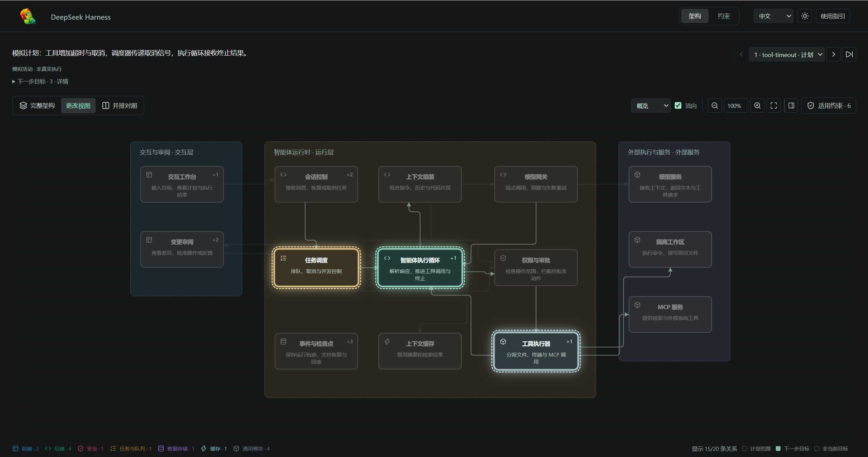Toggle the 任务与队列 legend filter
This screenshot has height=457, width=868.
[x=131, y=449]
